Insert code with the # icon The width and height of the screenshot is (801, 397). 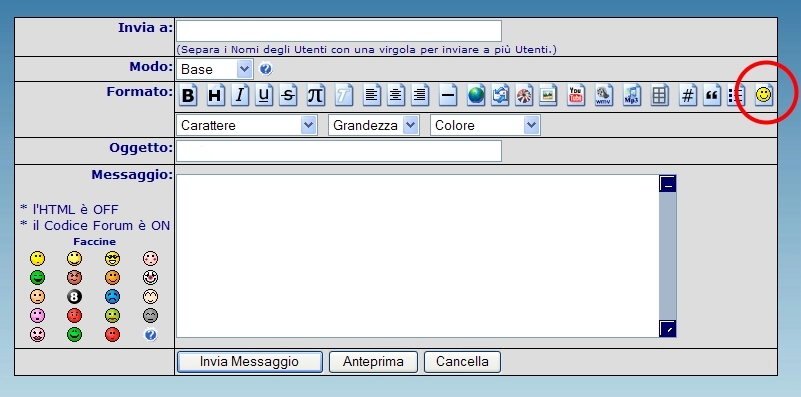click(x=688, y=95)
